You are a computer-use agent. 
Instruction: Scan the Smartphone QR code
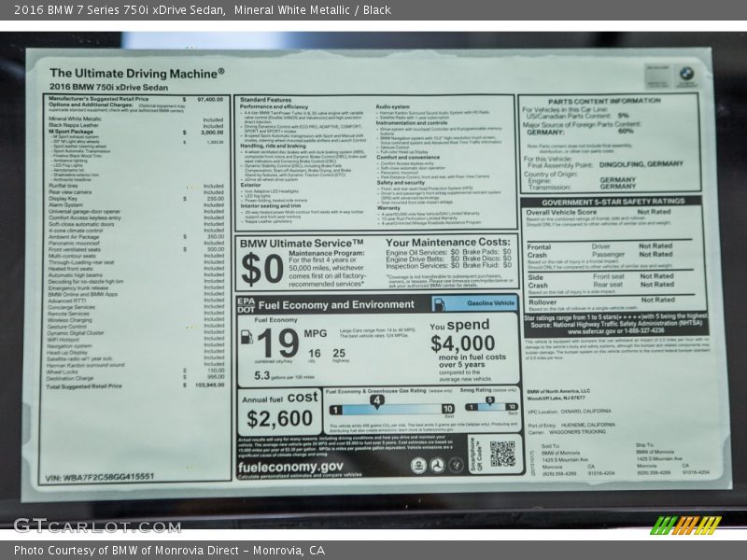[x=502, y=455]
